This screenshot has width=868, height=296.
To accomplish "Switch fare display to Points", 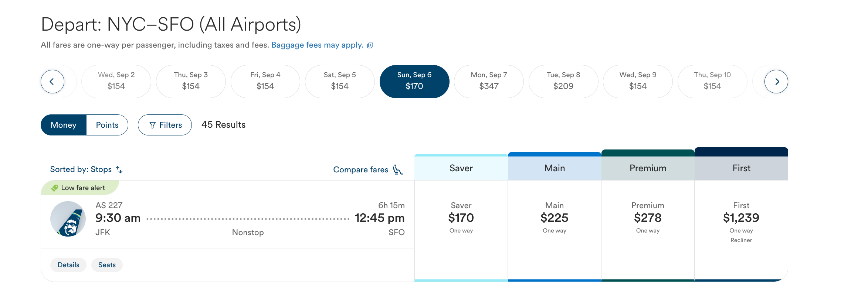I will [107, 125].
